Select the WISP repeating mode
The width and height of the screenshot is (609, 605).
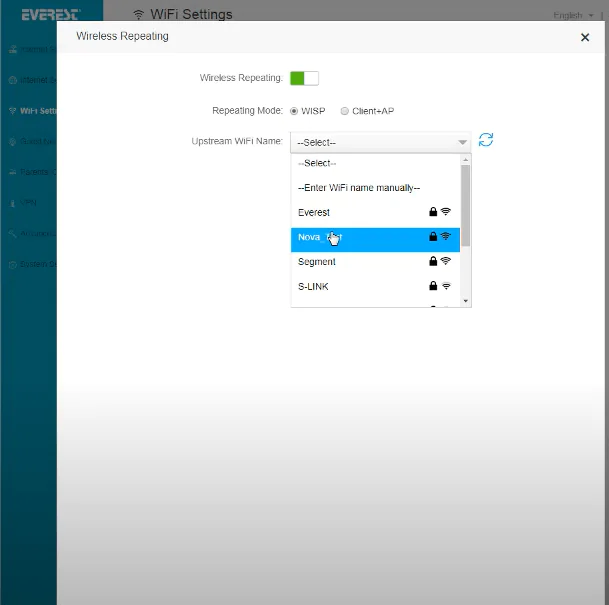[x=294, y=111]
